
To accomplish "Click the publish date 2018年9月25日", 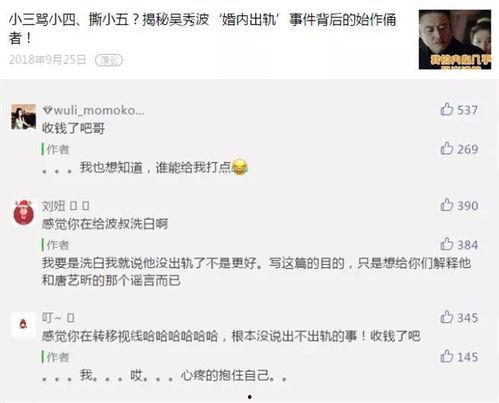I will coord(47,60).
